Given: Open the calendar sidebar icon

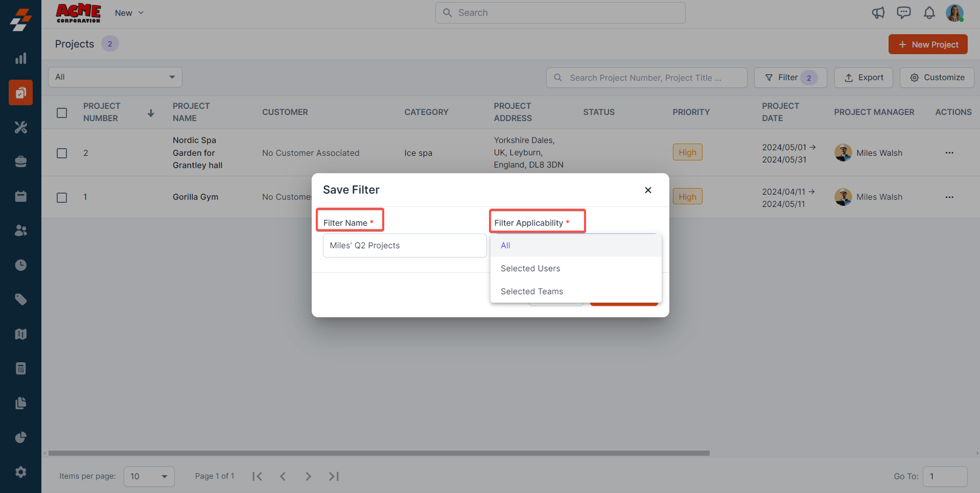Looking at the screenshot, I should click(x=20, y=196).
